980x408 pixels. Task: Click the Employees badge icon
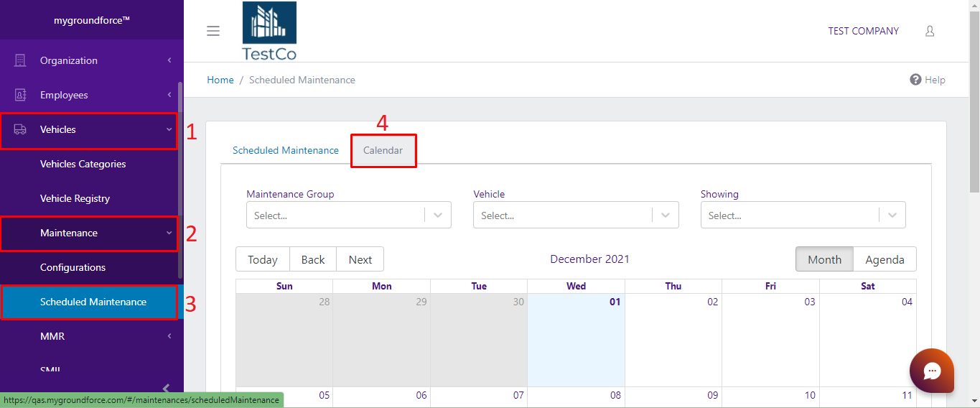[20, 95]
